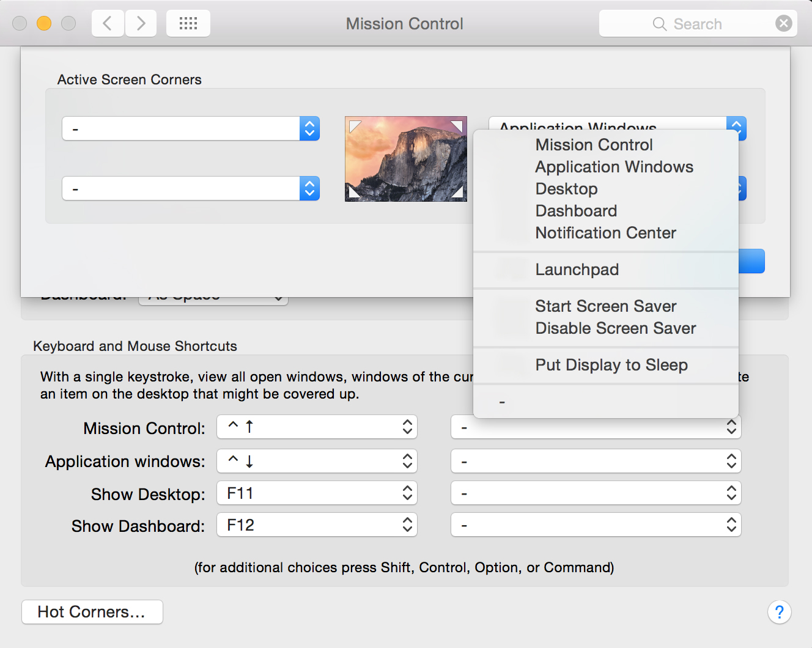Click the Keyboard and Mouse Shortcuts heading
Viewport: 812px width, 648px height.
(x=135, y=346)
